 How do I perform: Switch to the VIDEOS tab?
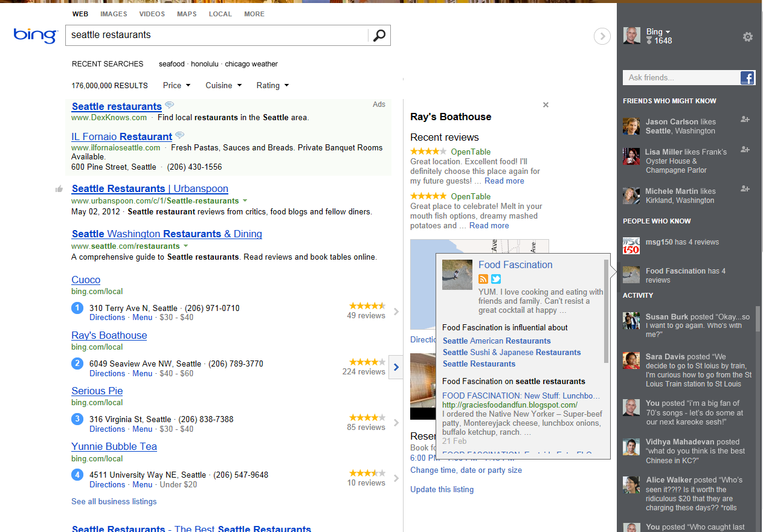(x=152, y=14)
